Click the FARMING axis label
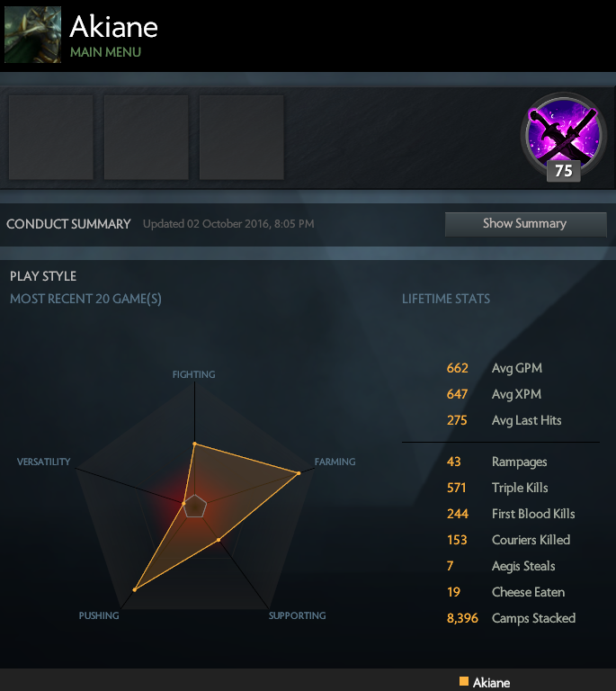The image size is (616, 691). 335,462
